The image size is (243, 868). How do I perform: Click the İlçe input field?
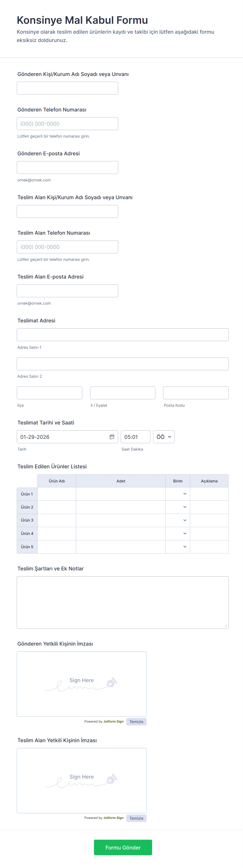50,393
